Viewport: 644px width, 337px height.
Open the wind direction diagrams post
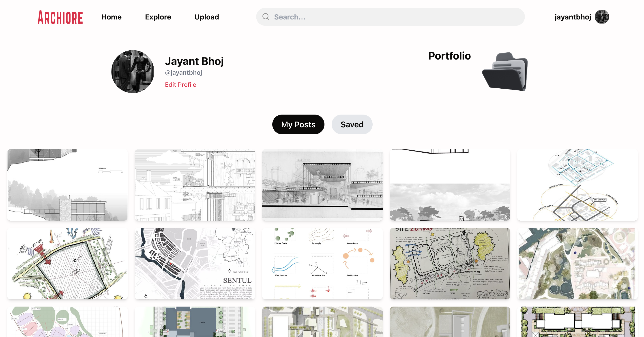[322, 264]
